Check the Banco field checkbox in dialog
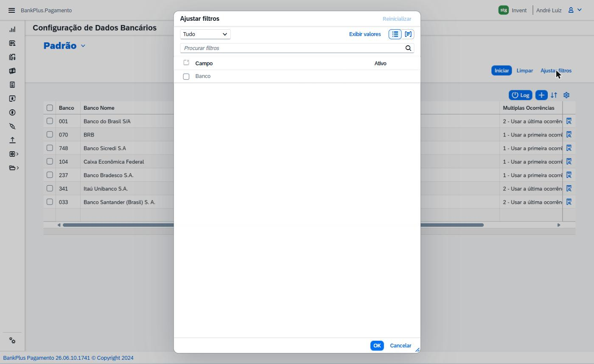Screen dimensions: 594x364 coord(186,77)
